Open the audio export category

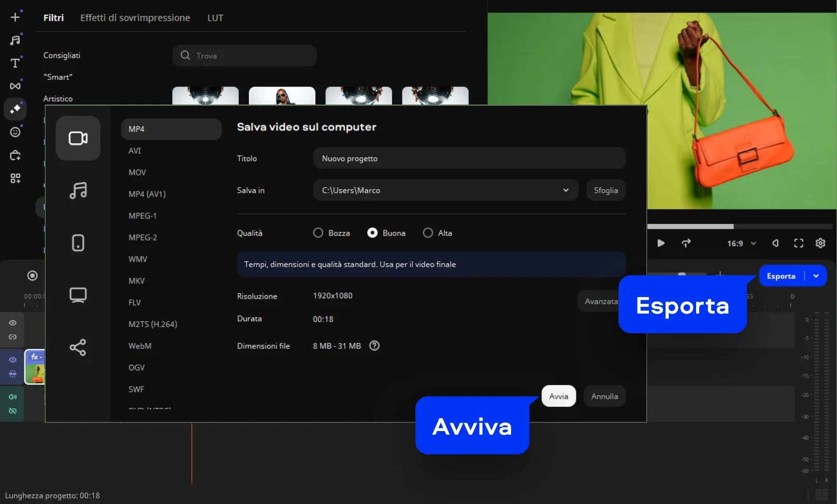(78, 190)
